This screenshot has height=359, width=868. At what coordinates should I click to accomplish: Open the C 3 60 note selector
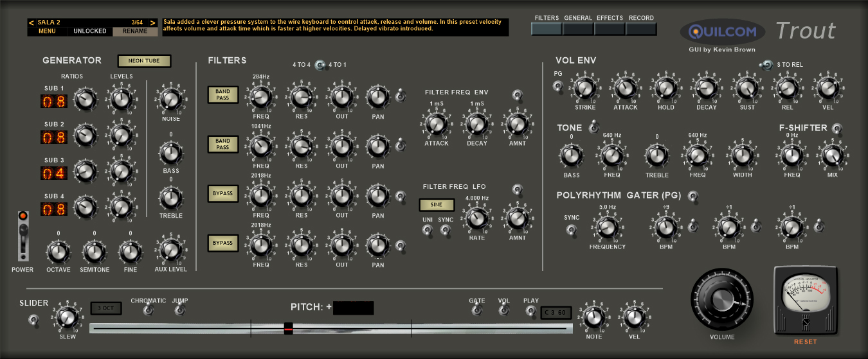[556, 313]
